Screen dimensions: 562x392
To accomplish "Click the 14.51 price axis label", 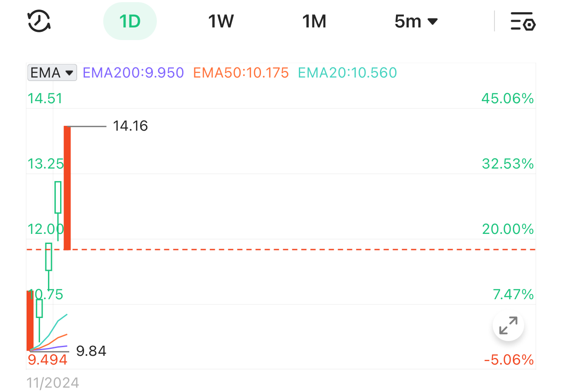I will (45, 99).
